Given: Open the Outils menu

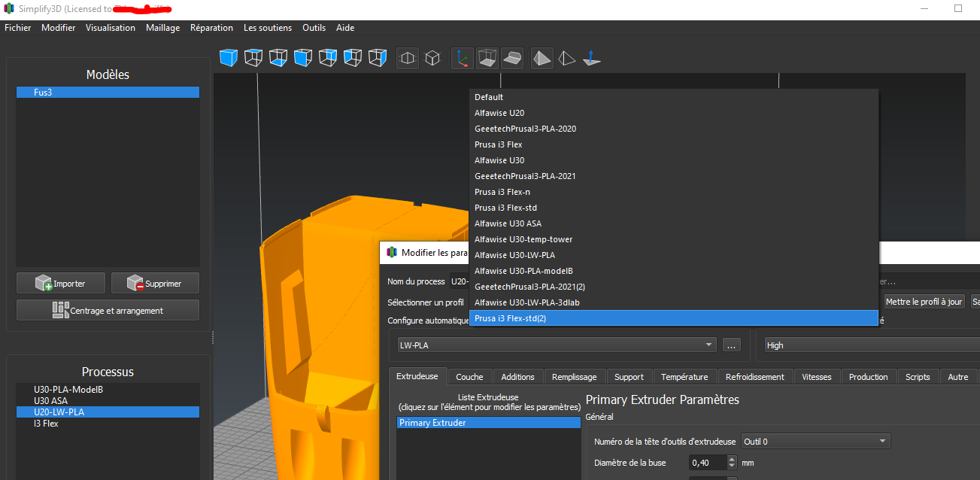Looking at the screenshot, I should (x=314, y=28).
